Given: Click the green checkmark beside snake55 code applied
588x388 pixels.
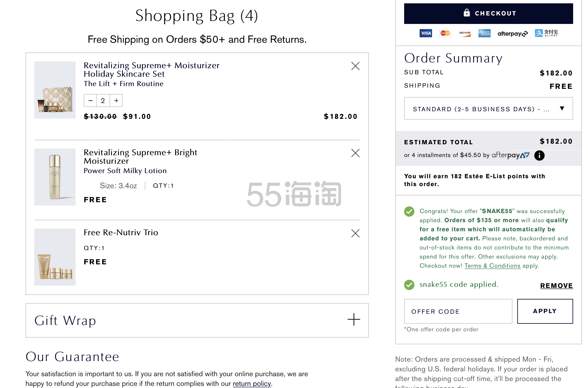Looking at the screenshot, I should [x=409, y=285].
